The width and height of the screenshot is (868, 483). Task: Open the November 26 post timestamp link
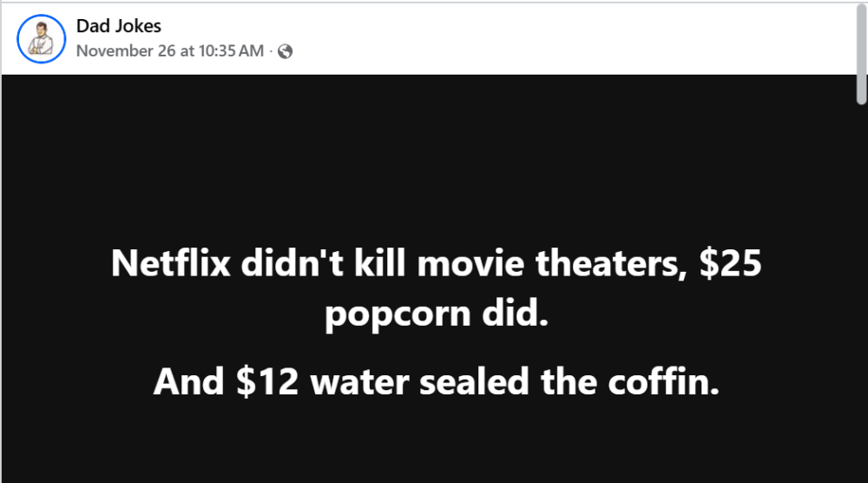pos(170,51)
